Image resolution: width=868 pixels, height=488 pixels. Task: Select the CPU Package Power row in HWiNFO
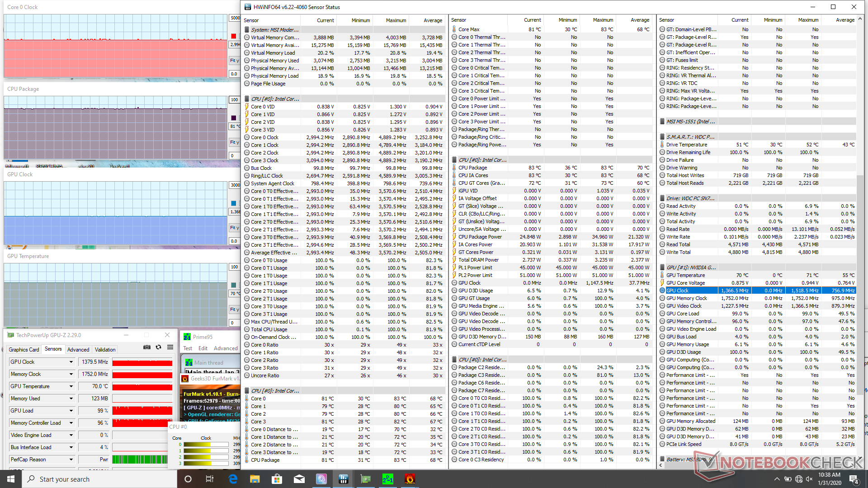click(551, 237)
